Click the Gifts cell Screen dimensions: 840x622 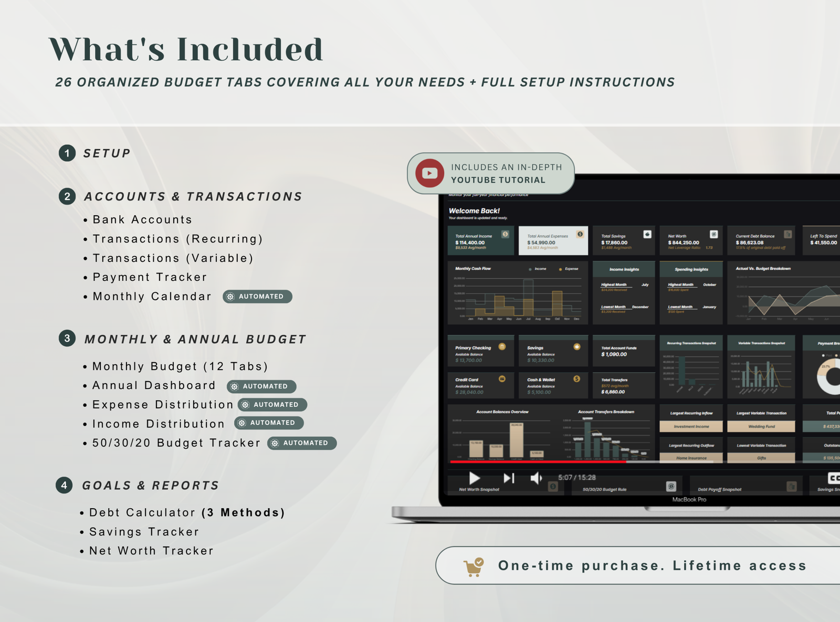point(761,458)
